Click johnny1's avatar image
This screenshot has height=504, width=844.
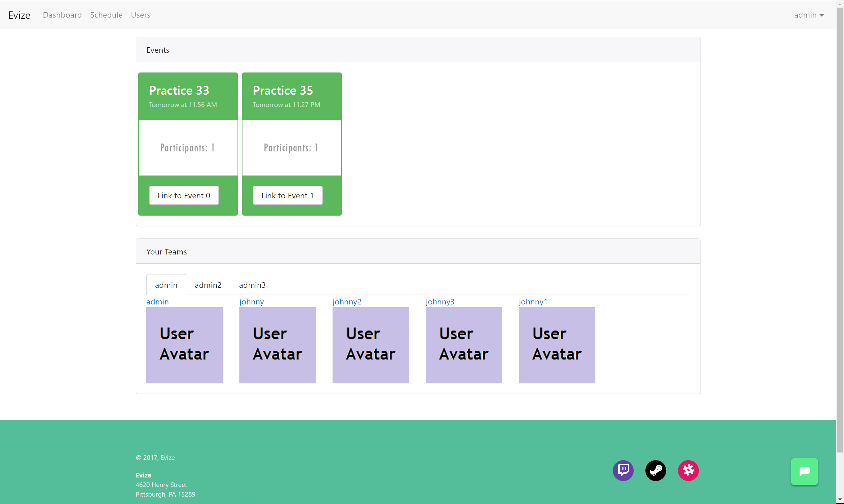(x=557, y=345)
